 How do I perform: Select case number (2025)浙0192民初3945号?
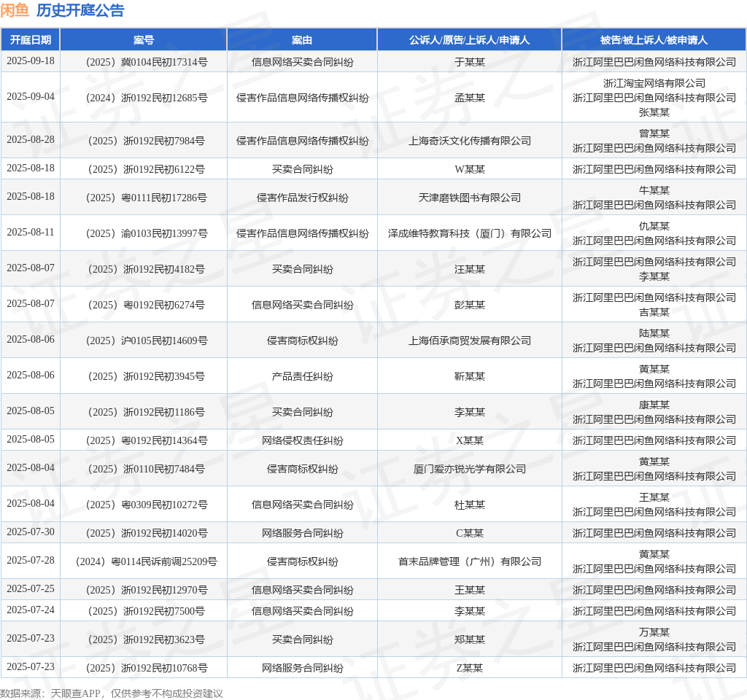[x=147, y=376]
